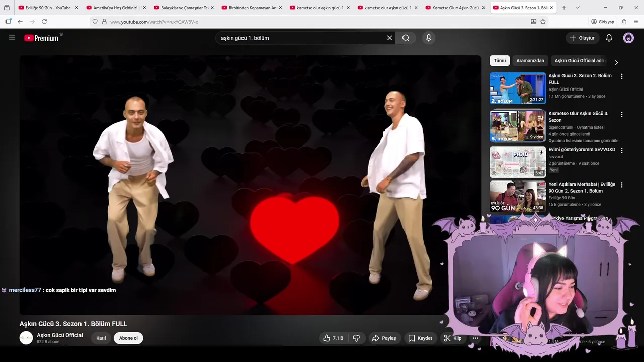Subscribe with the Abone ol button

pos(128,338)
